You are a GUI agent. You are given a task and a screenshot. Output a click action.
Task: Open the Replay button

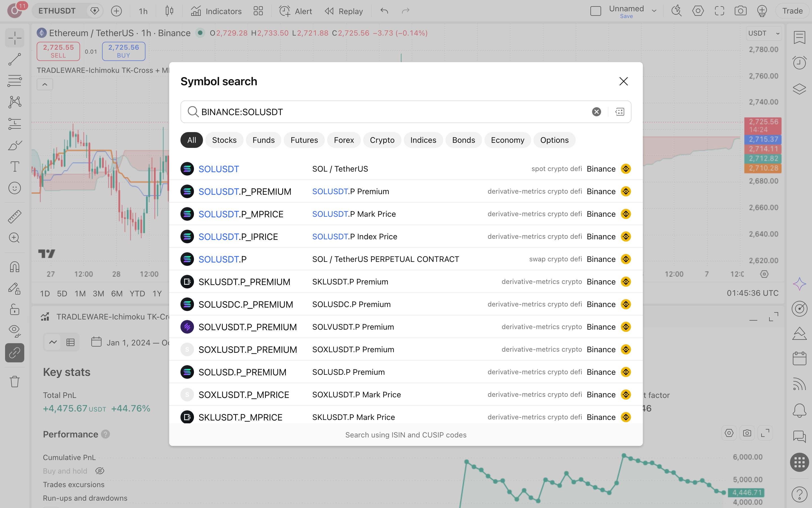[344, 11]
